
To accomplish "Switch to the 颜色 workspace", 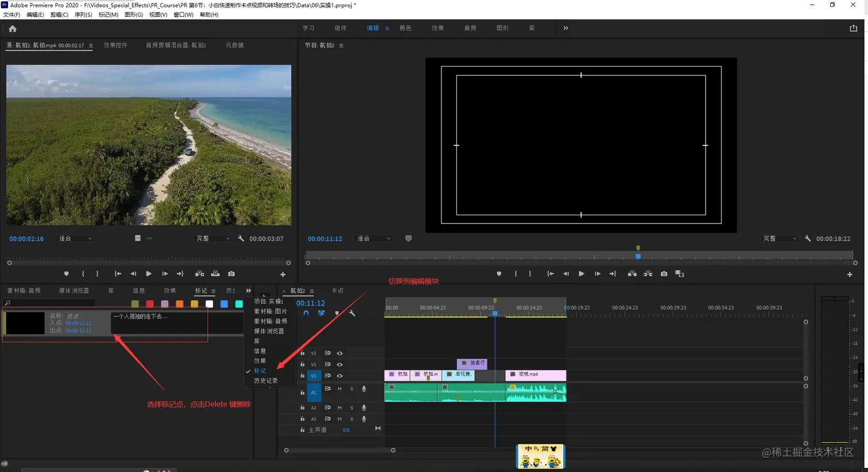I will click(405, 28).
